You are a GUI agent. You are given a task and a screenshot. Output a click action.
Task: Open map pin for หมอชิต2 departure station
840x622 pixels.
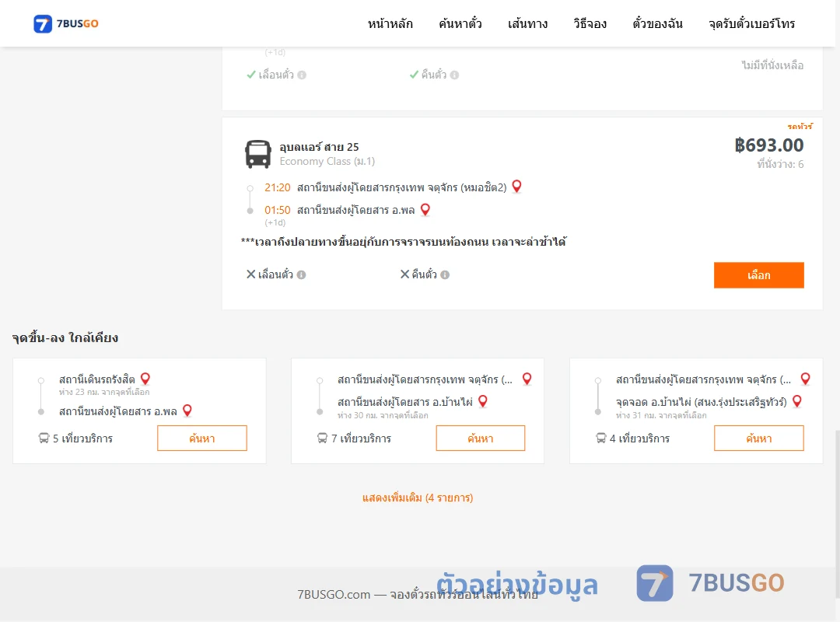[516, 187]
